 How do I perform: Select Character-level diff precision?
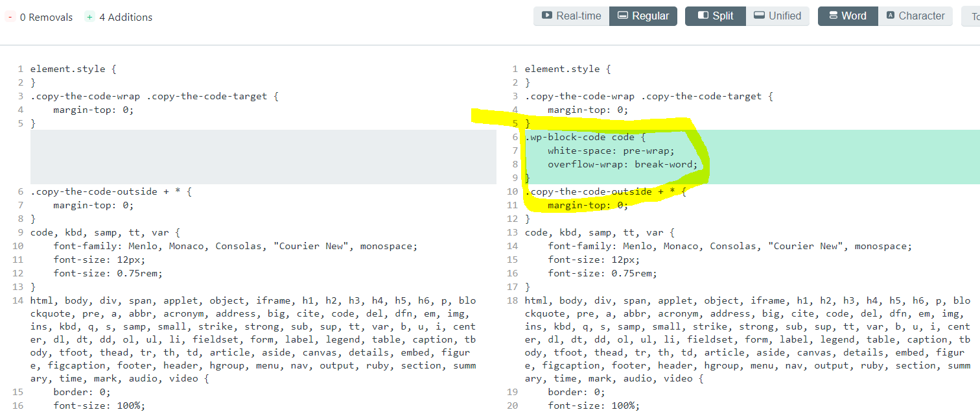click(x=915, y=16)
